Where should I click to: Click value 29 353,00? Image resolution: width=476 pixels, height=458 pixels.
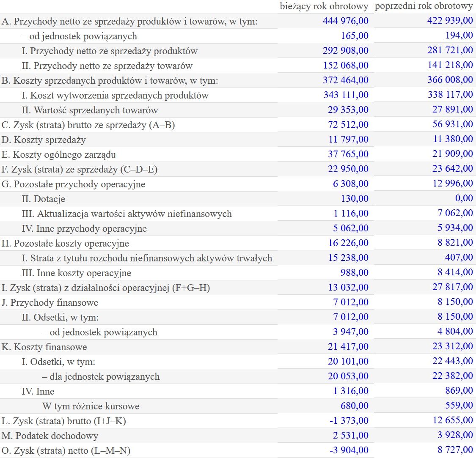(348, 110)
